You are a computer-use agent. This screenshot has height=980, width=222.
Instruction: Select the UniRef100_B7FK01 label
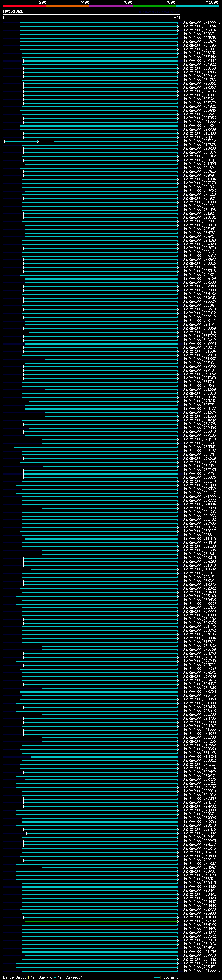pos(199,99)
